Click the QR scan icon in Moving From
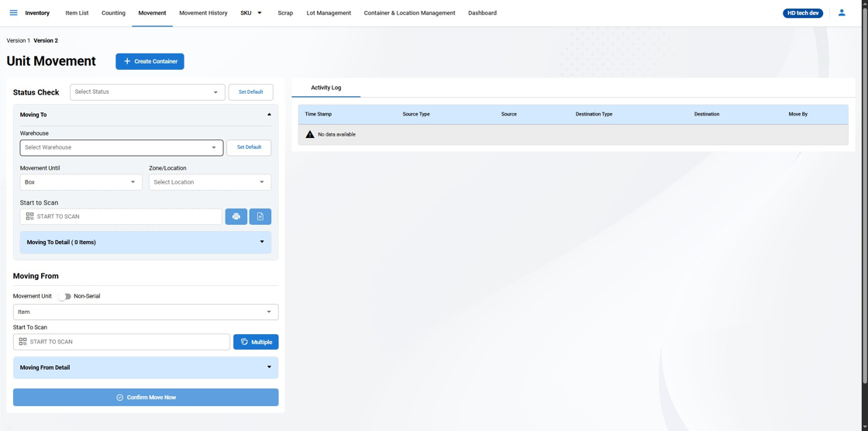This screenshot has width=868, height=431. [22, 342]
